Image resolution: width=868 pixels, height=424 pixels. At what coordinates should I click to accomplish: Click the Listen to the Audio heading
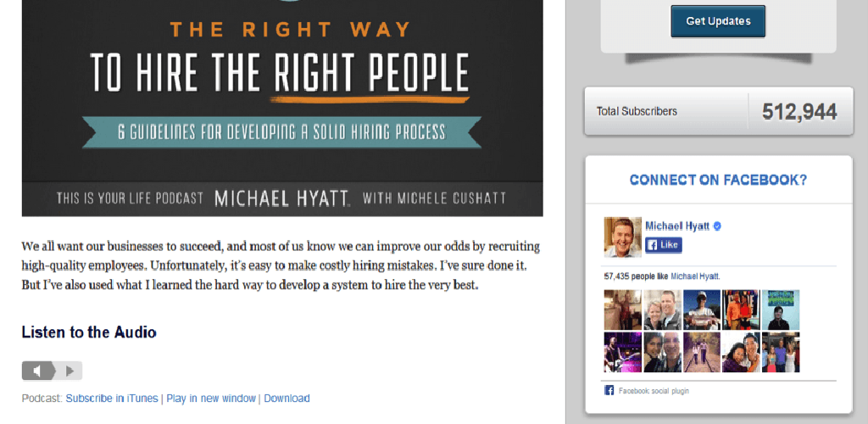point(89,332)
